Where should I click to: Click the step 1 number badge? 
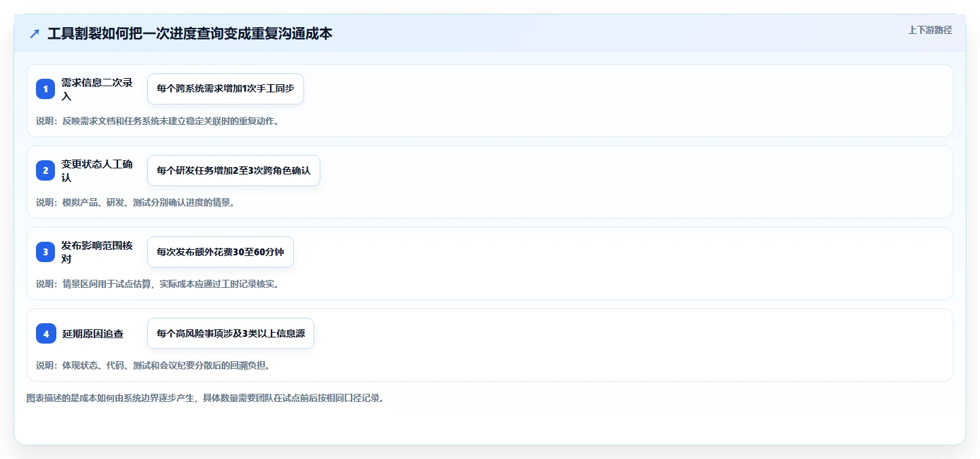pyautogui.click(x=45, y=89)
